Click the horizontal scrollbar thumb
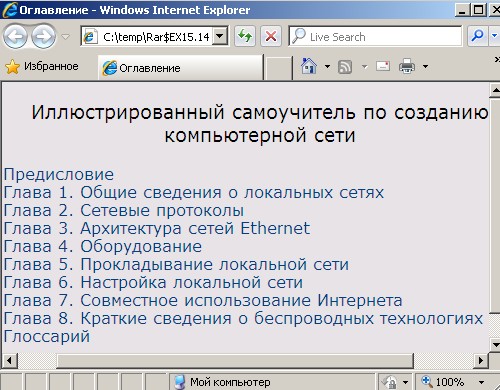 [x=235, y=361]
